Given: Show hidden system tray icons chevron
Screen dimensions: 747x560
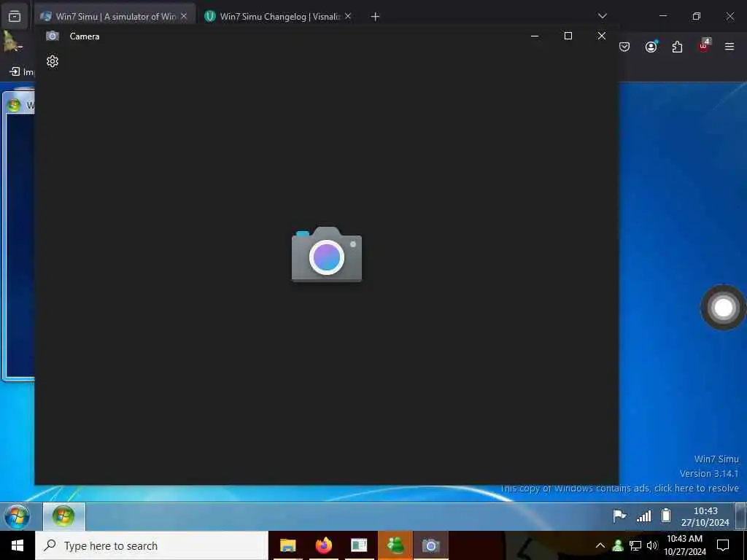Looking at the screenshot, I should pos(600,545).
